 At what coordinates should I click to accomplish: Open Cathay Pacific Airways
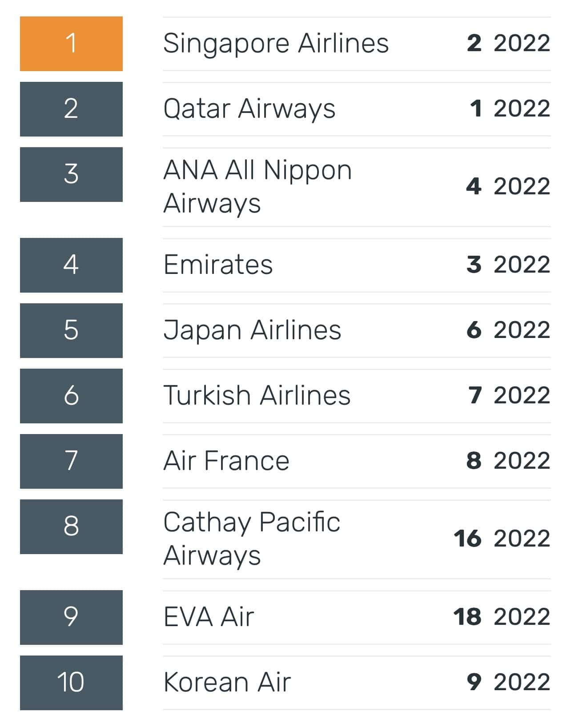point(252,539)
